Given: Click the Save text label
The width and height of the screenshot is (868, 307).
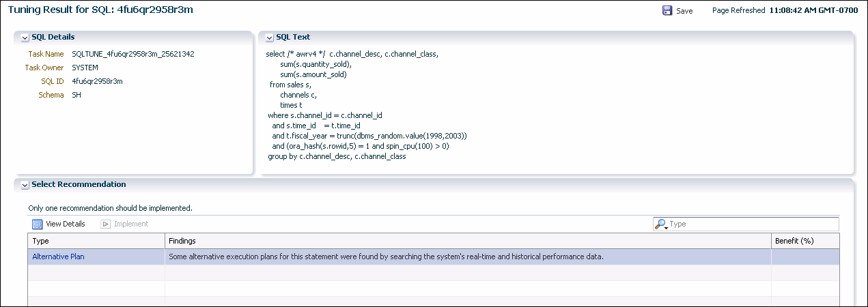Looking at the screenshot, I should [x=684, y=11].
